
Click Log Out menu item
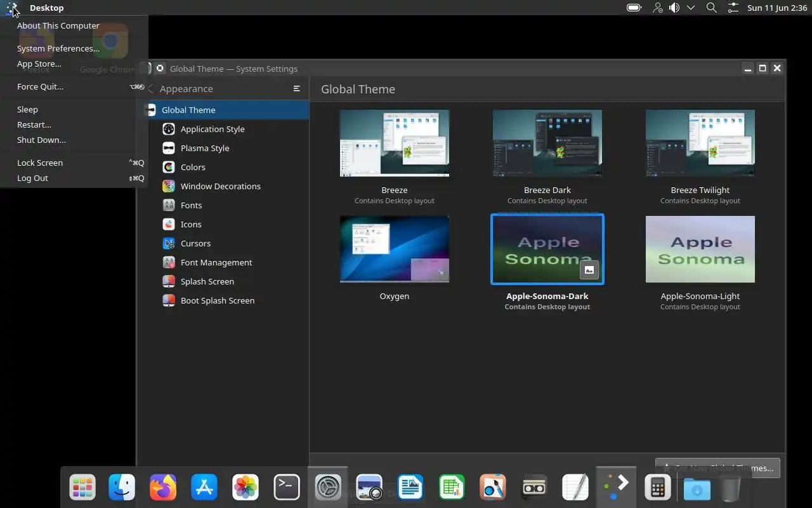point(74,178)
